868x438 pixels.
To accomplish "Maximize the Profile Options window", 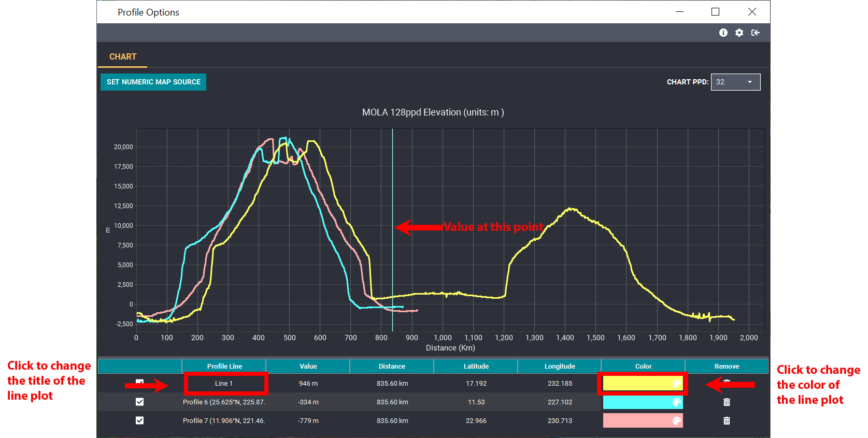I will [x=715, y=11].
